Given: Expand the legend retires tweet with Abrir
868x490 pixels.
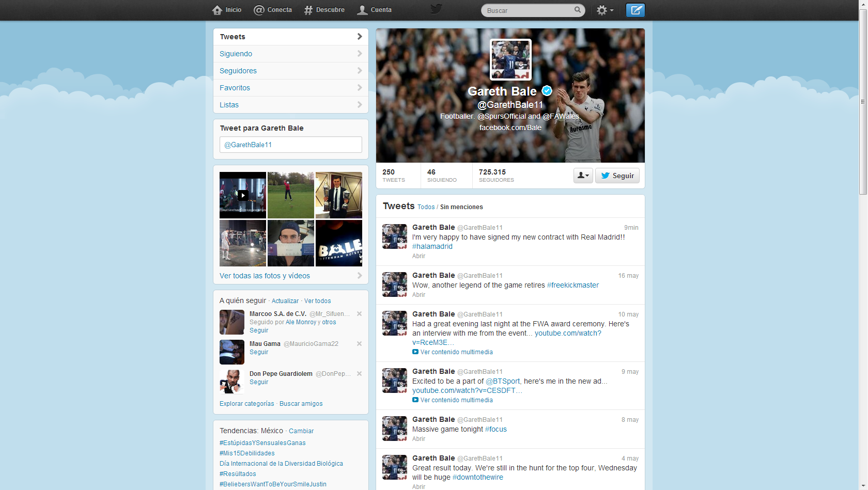Looking at the screenshot, I should (419, 295).
